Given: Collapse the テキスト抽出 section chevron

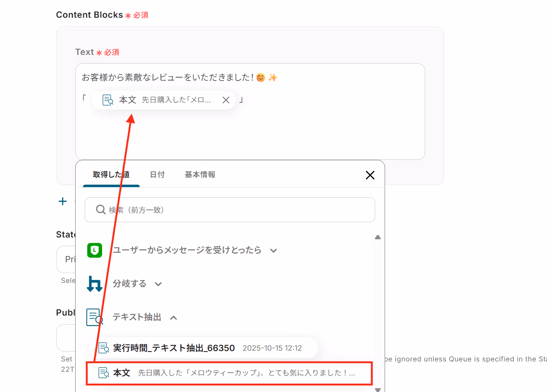Looking at the screenshot, I should click(174, 317).
